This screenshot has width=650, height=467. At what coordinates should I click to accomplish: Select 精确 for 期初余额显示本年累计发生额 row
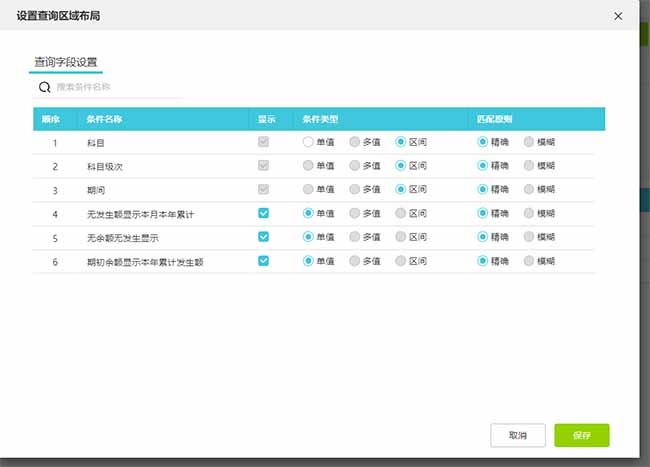click(x=482, y=261)
